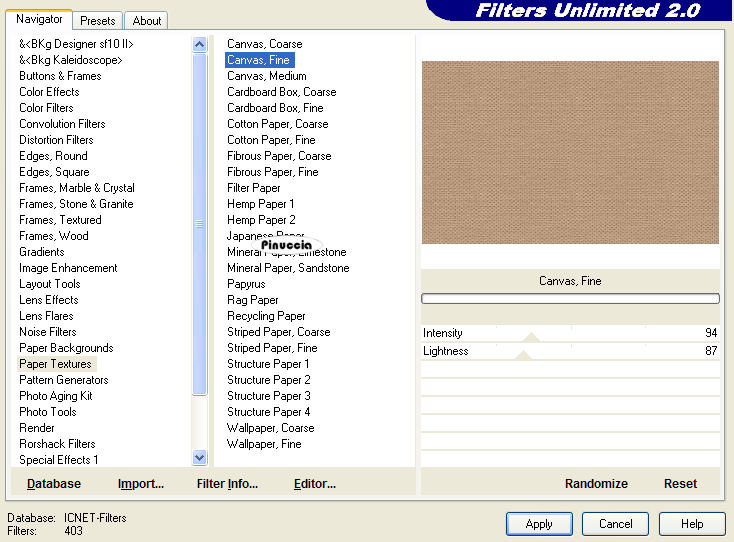This screenshot has width=734, height=542.
Task: Choose Structure Paper 3 filter
Action: point(269,396)
